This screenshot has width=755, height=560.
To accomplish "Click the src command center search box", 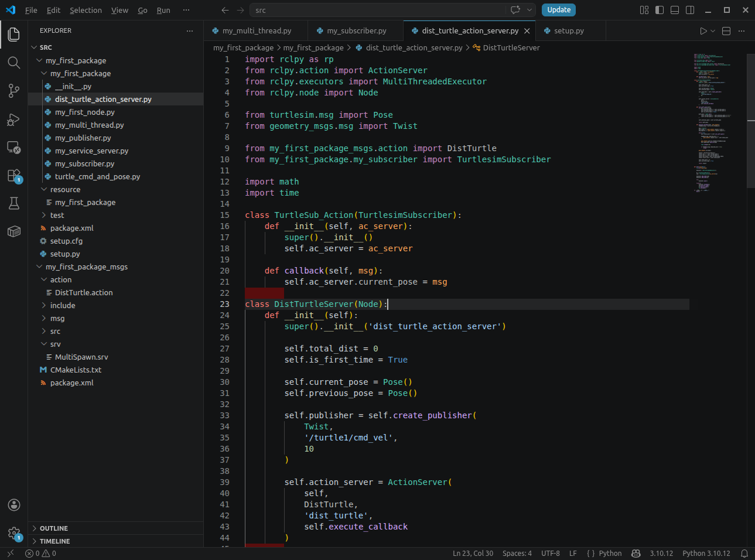I will (378, 10).
